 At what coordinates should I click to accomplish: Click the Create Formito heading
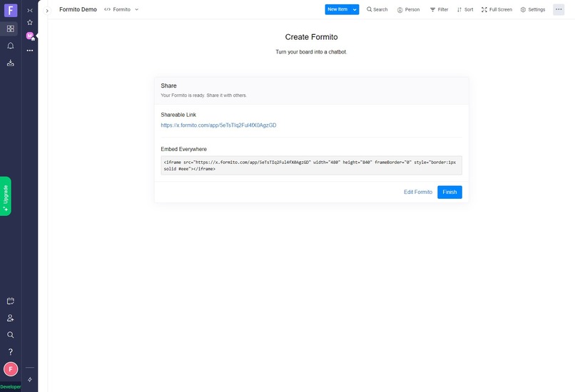311,37
